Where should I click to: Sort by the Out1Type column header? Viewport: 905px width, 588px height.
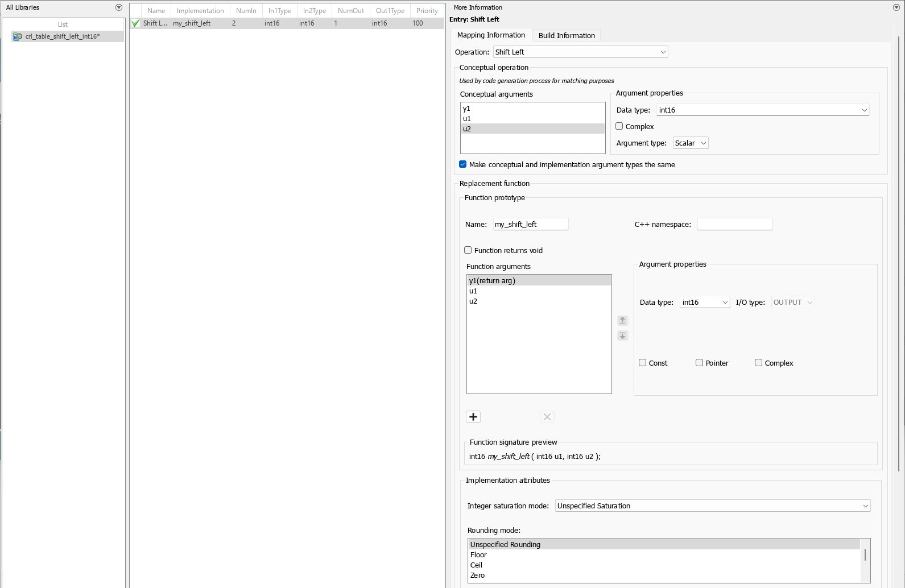point(390,11)
